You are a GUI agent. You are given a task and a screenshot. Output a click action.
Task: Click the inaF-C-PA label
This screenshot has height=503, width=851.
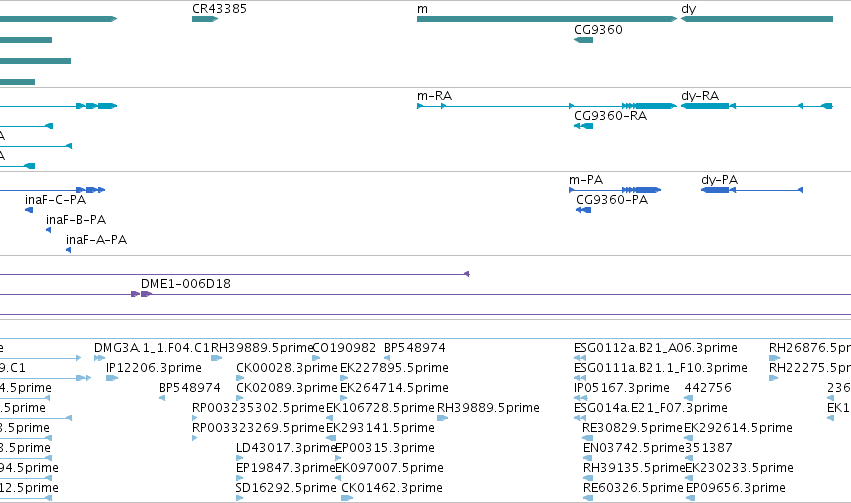tap(55, 200)
